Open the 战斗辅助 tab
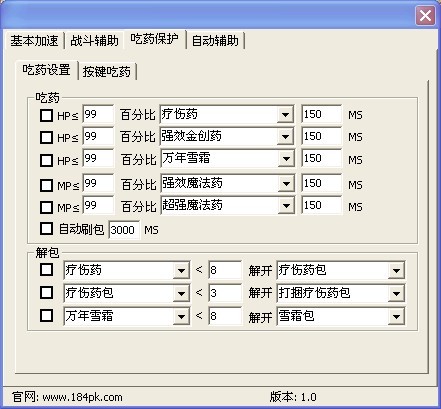This screenshot has width=441, height=409. (x=94, y=41)
